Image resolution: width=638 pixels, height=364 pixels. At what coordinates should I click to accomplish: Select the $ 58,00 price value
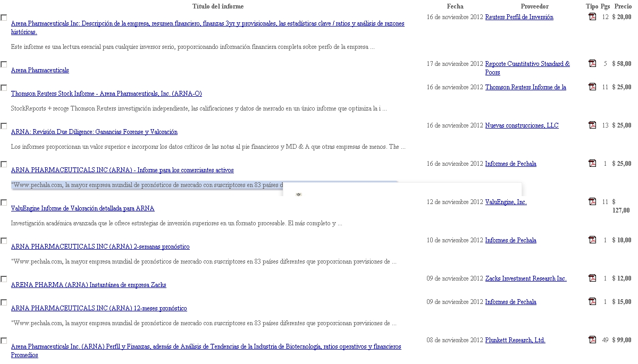point(622,64)
